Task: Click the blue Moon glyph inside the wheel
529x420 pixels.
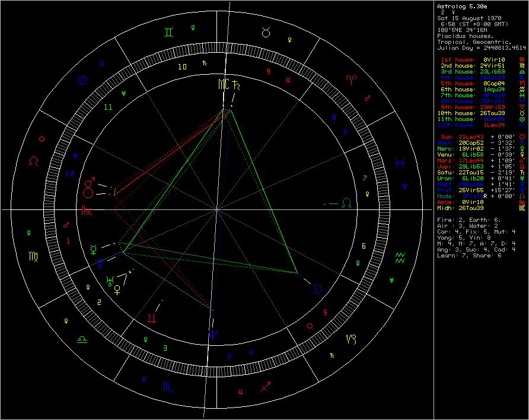Action: pyautogui.click(x=318, y=289)
